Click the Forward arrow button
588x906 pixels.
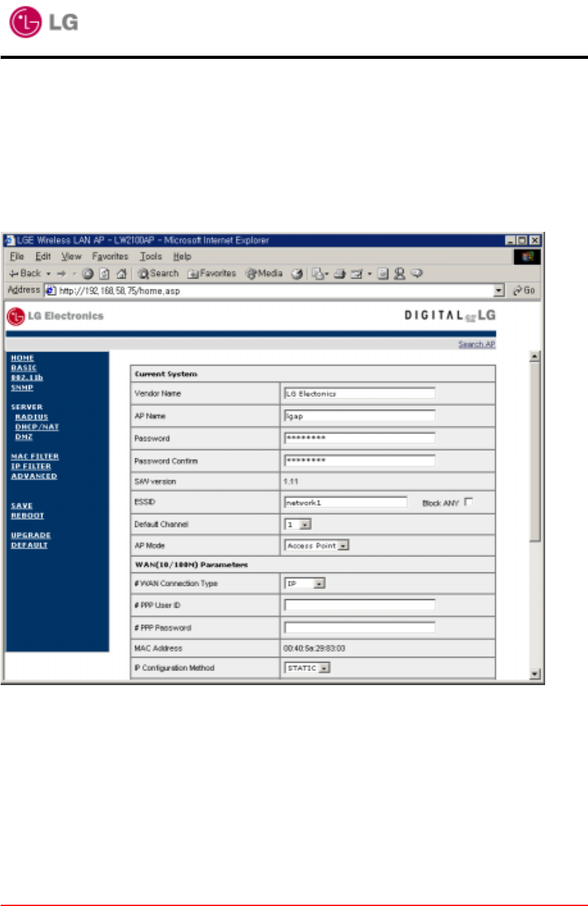pyautogui.click(x=61, y=273)
